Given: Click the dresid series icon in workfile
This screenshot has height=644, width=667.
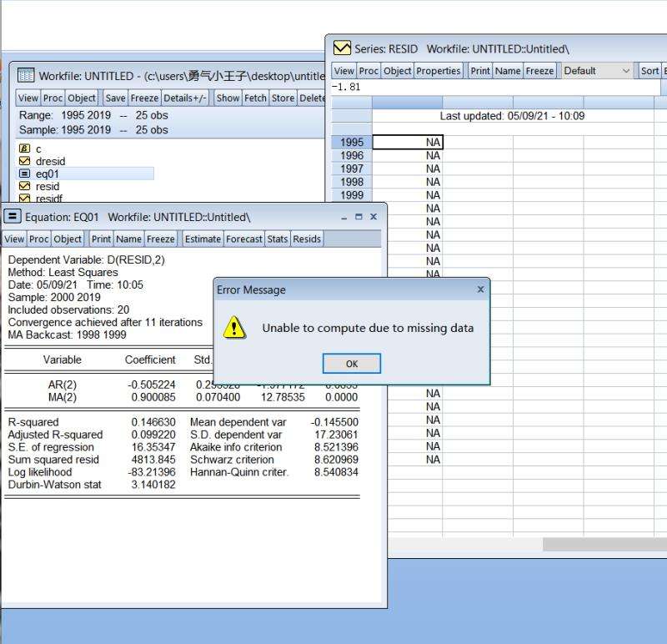Looking at the screenshot, I should pos(24,161).
